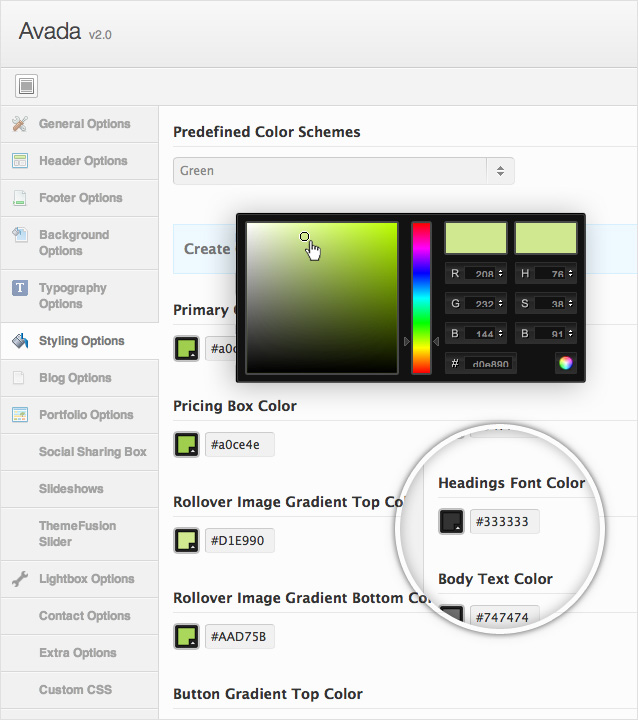Click the new color preview swatch
Image resolution: width=638 pixels, height=720 pixels.
tap(476, 238)
